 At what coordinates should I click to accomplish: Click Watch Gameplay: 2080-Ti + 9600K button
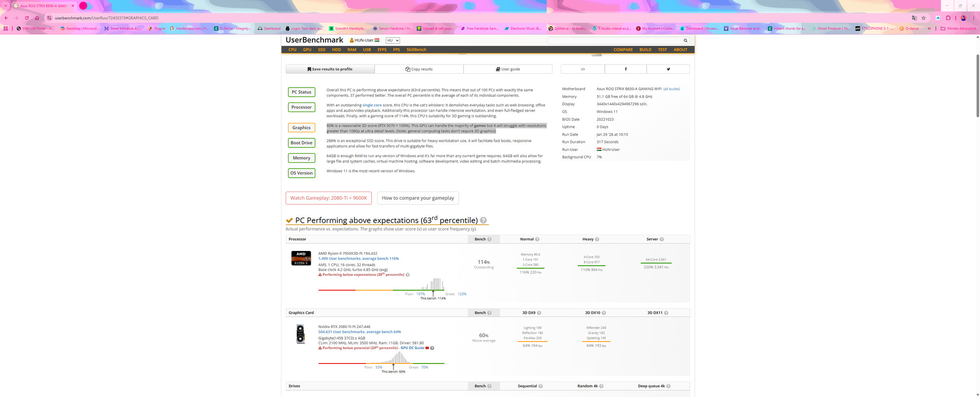pyautogui.click(x=328, y=198)
